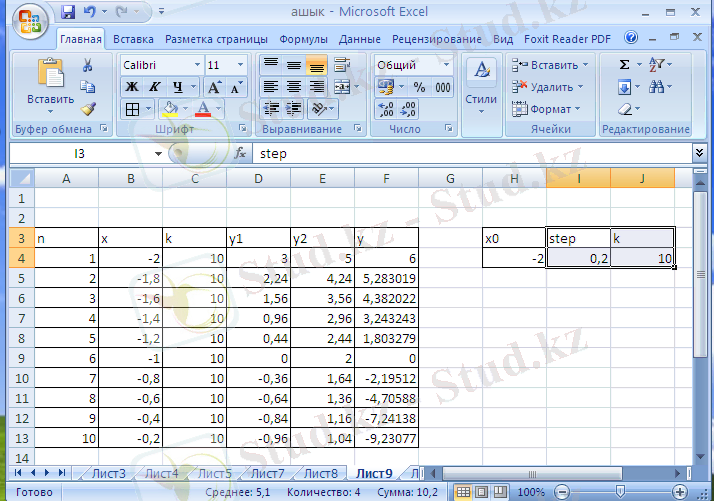Open the Name Box dropdown arrow

158,154
